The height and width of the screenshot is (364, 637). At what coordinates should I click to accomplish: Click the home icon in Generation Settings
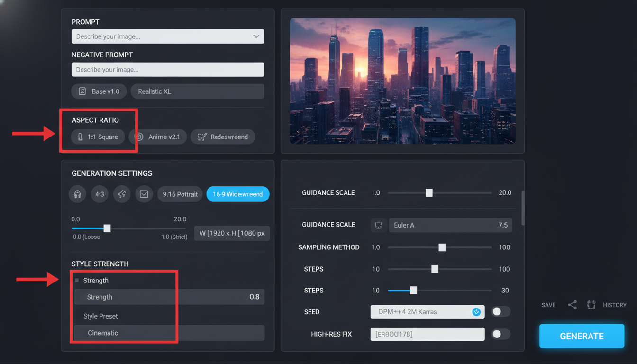pyautogui.click(x=77, y=194)
